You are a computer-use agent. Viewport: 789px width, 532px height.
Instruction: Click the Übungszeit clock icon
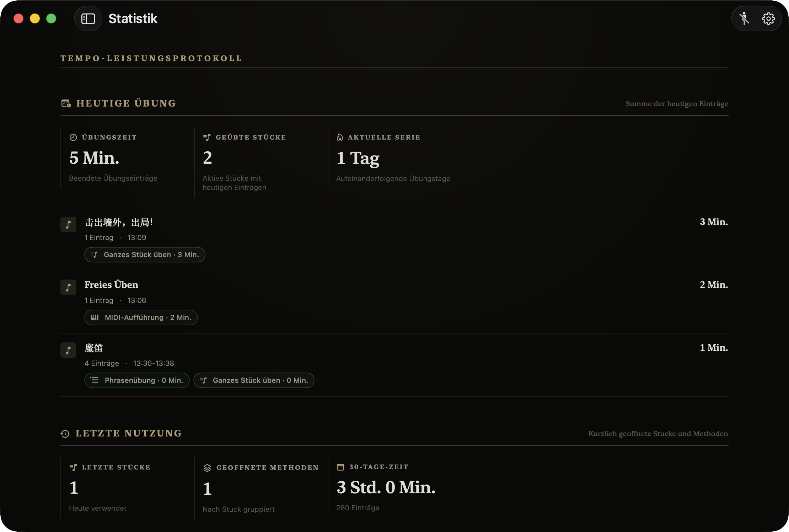click(x=73, y=137)
